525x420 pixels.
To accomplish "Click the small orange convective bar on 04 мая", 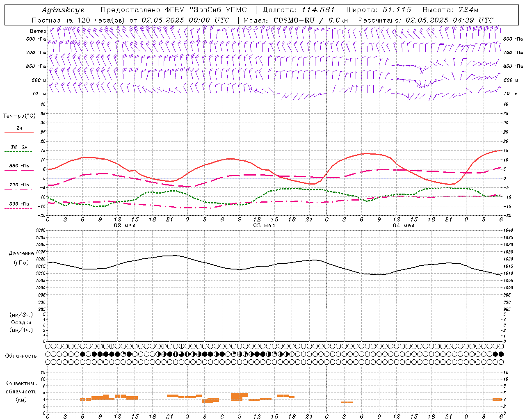I will pyautogui.click(x=347, y=402).
